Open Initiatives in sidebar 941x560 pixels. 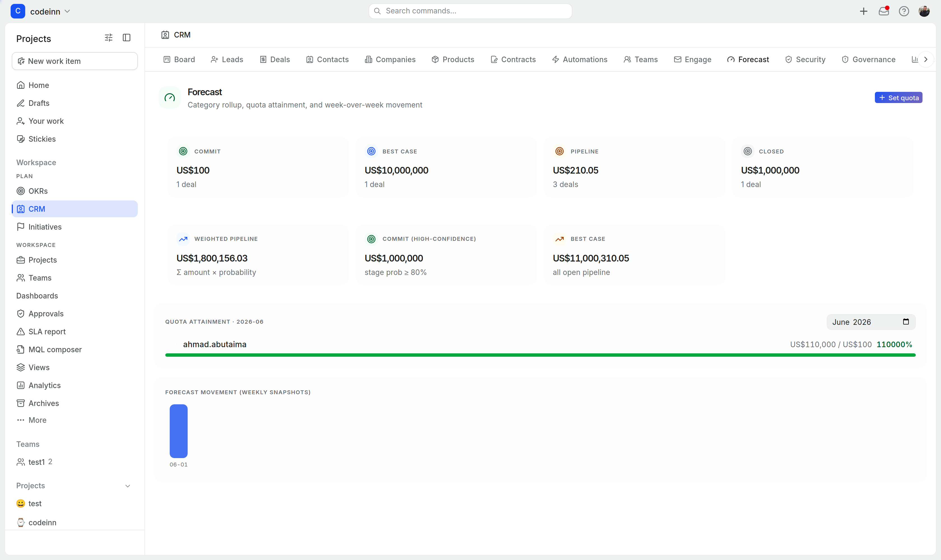75,227
